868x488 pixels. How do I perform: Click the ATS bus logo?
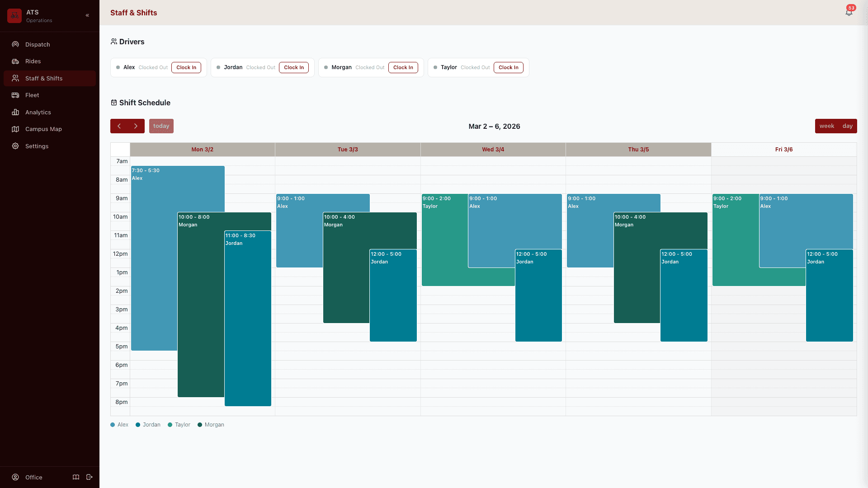[x=14, y=15]
